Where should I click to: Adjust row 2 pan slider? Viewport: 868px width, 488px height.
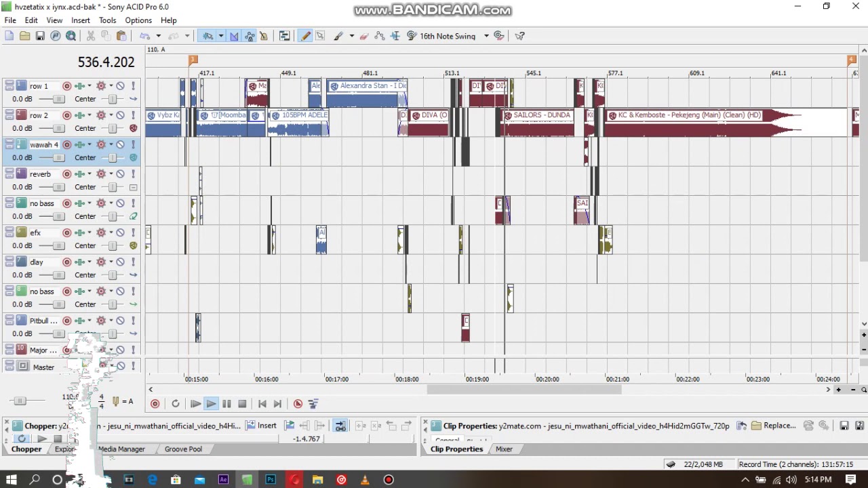click(x=113, y=128)
